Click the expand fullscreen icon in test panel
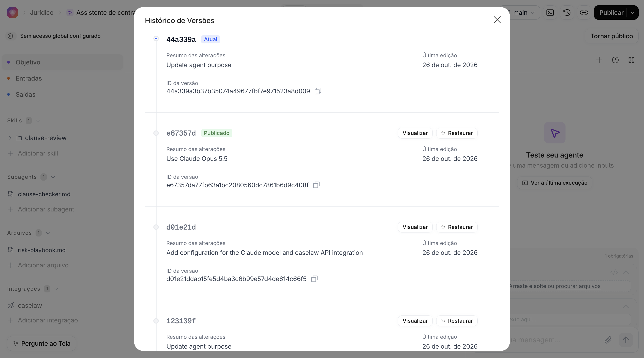The image size is (644, 358). coord(631,60)
